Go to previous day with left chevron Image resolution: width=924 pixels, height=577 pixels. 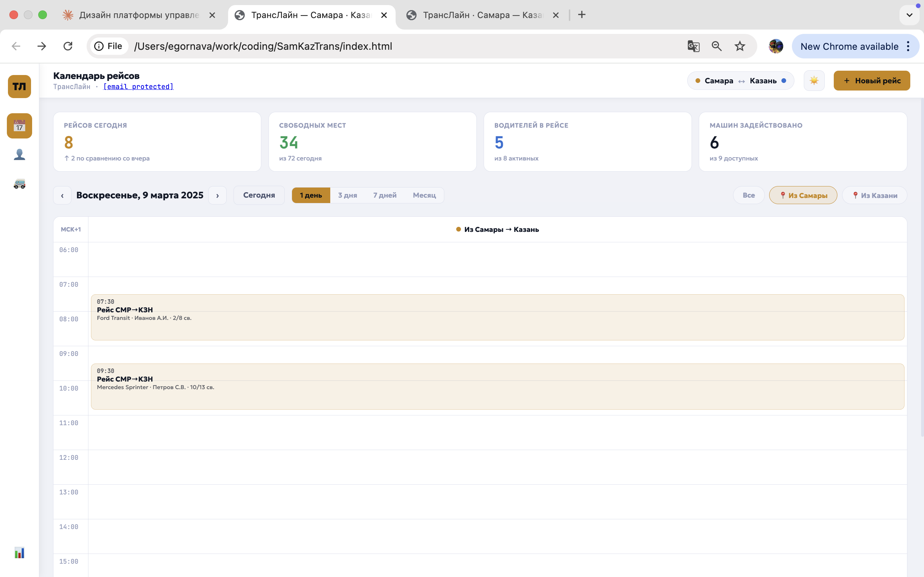pyautogui.click(x=62, y=195)
